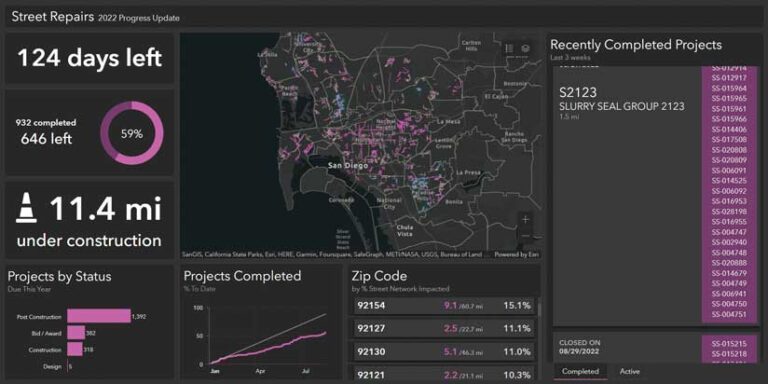Image resolution: width=768 pixels, height=384 pixels.
Task: Click segment SS-006091
Action: 729,170
